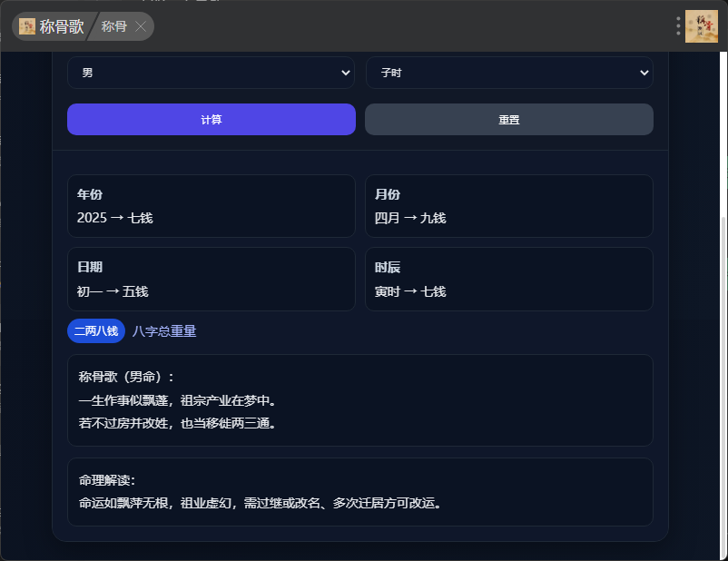Click the 二两八钱 weight badge
The height and width of the screenshot is (561, 728).
tap(95, 331)
